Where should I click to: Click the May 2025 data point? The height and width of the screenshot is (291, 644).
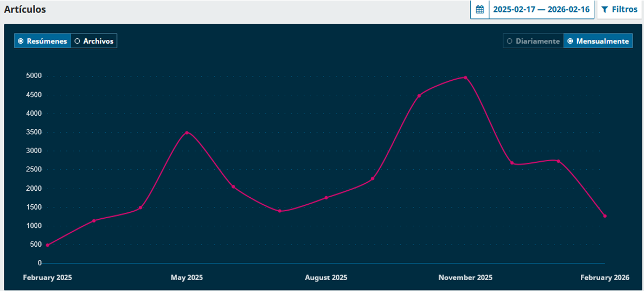pos(187,133)
